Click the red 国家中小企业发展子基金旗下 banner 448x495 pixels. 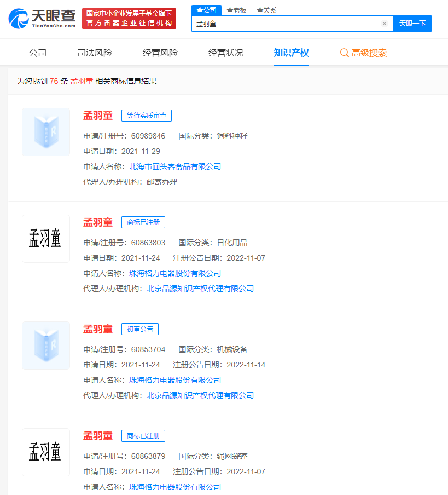coord(129,19)
